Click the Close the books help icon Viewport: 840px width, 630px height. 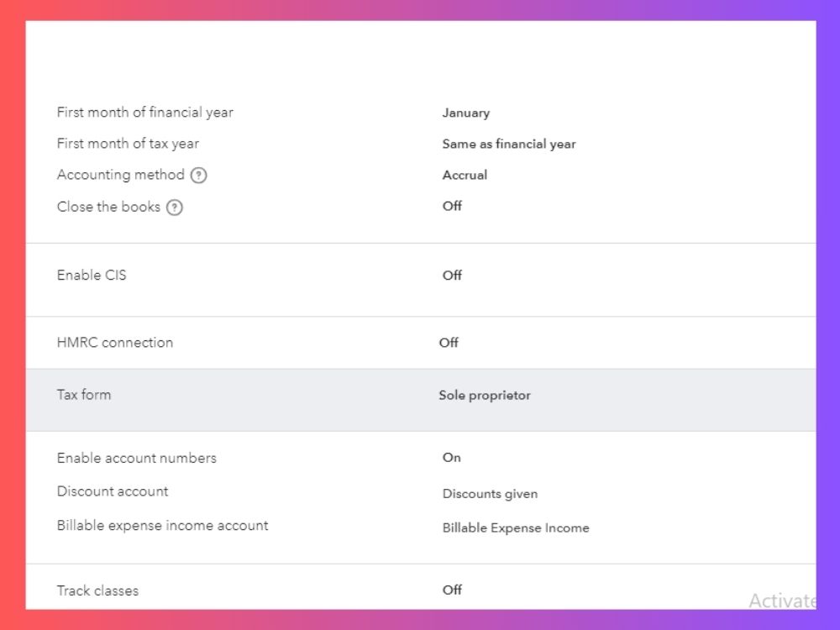pyautogui.click(x=175, y=207)
